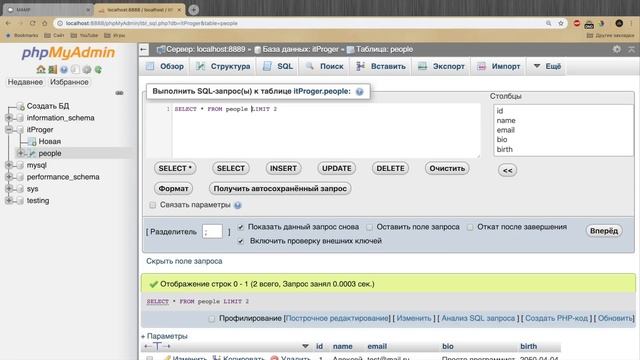Open the Обзор tab
This screenshot has height=360, width=640.
[165, 66]
